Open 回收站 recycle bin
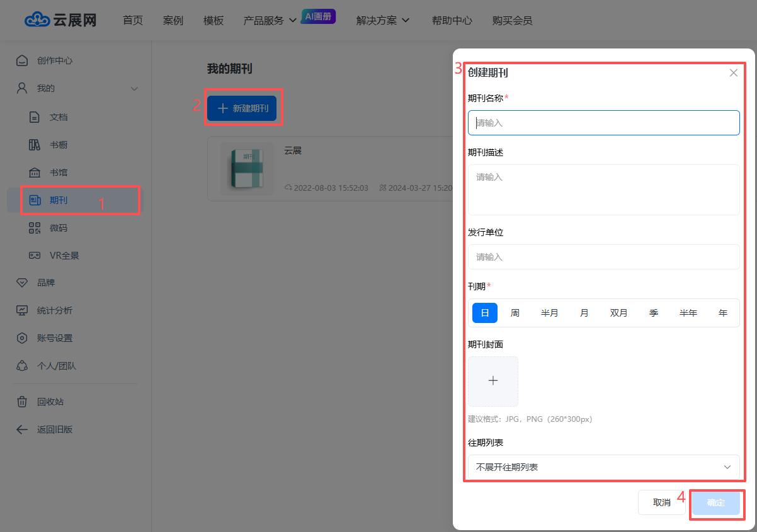Viewport: 757px width, 532px height. click(50, 402)
